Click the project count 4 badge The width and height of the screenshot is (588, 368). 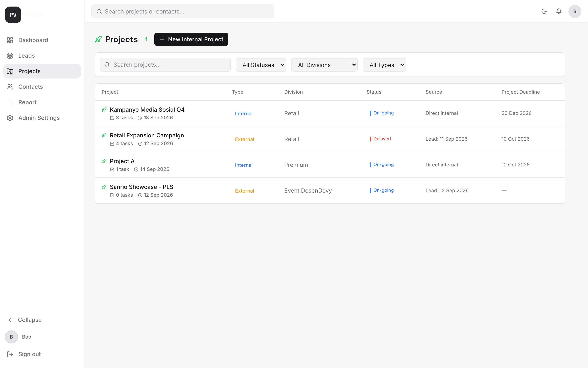point(146,39)
